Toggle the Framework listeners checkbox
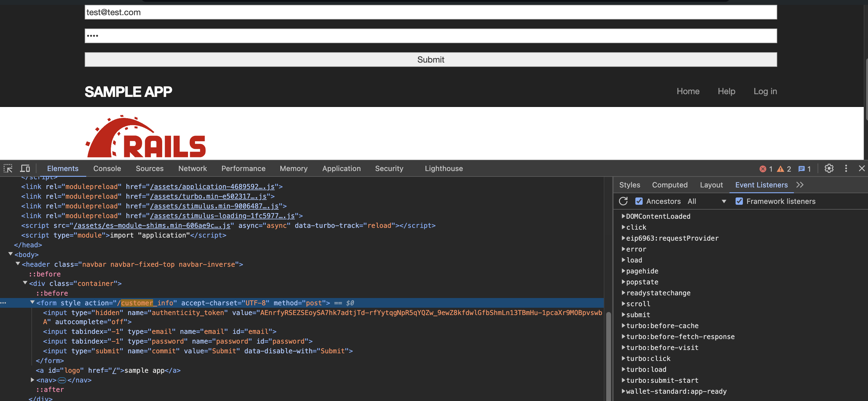 pyautogui.click(x=739, y=201)
